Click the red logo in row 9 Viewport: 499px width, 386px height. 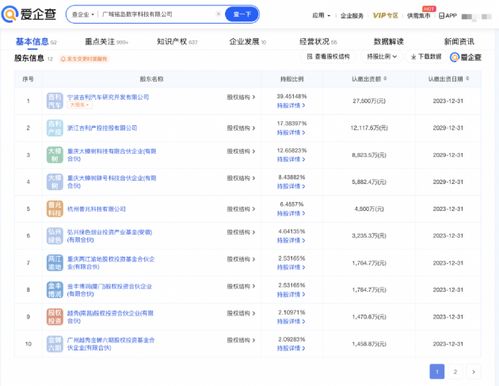55,317
